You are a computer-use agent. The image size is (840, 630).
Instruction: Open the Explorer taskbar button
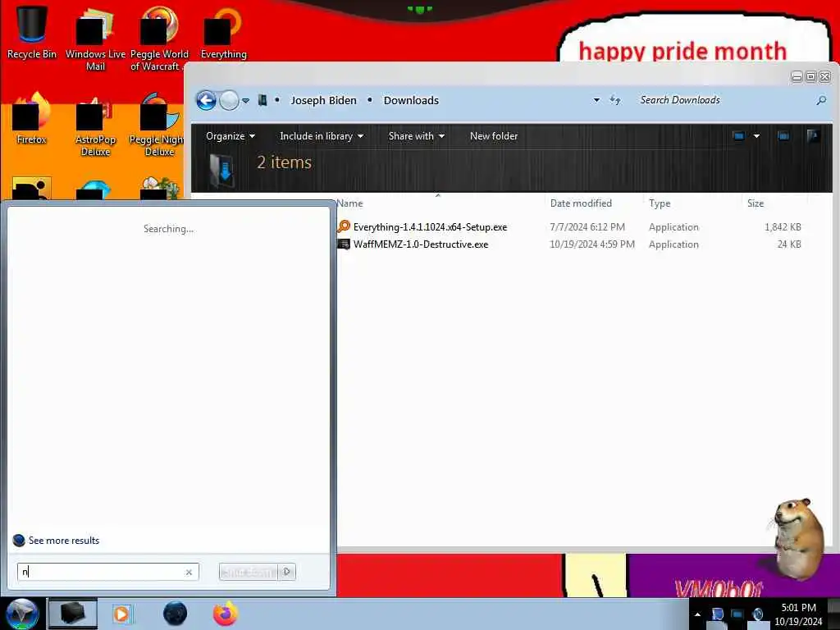(73, 614)
